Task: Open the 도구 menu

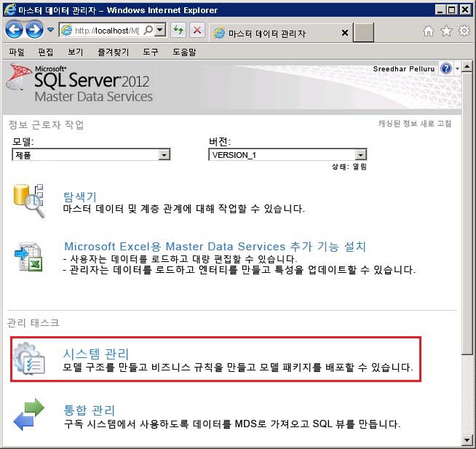Action: (151, 52)
